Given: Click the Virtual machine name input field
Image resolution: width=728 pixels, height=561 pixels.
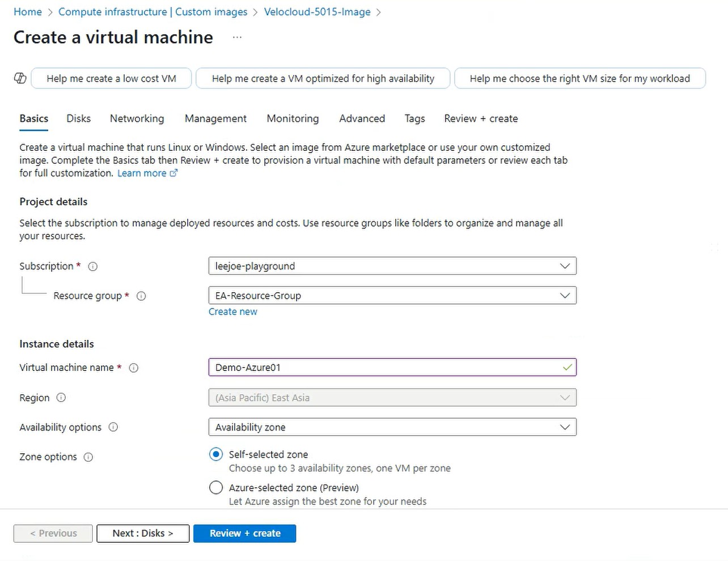Looking at the screenshot, I should [x=392, y=368].
